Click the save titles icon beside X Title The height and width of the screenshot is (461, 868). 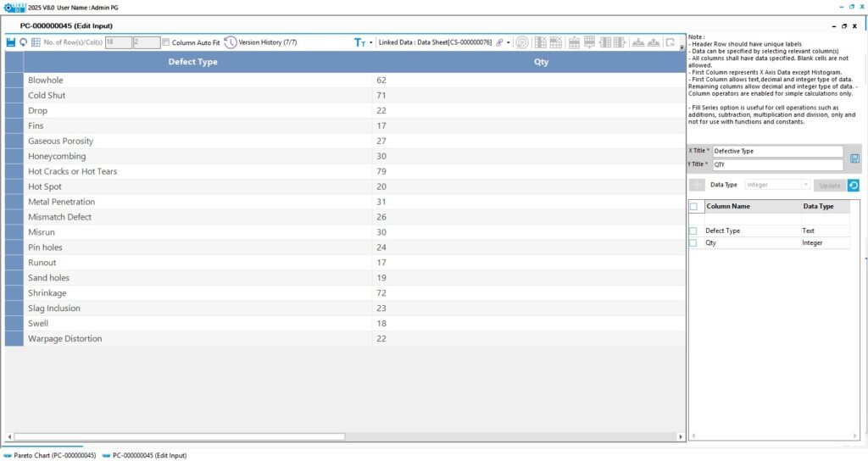[x=854, y=158]
